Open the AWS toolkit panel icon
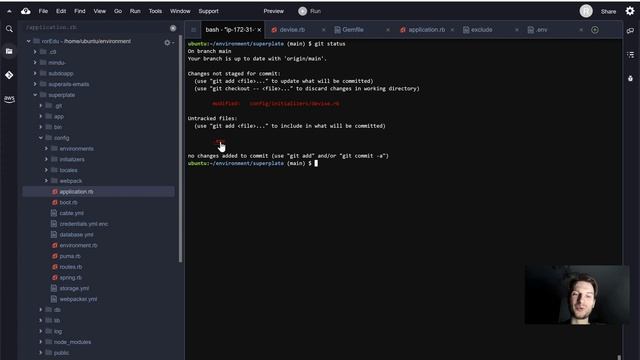 (9, 99)
